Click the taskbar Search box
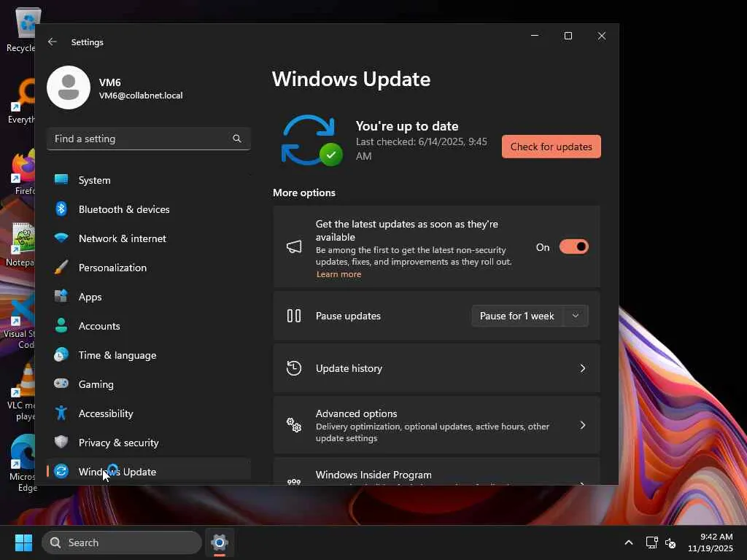This screenshot has height=560, width=747. pos(122,542)
